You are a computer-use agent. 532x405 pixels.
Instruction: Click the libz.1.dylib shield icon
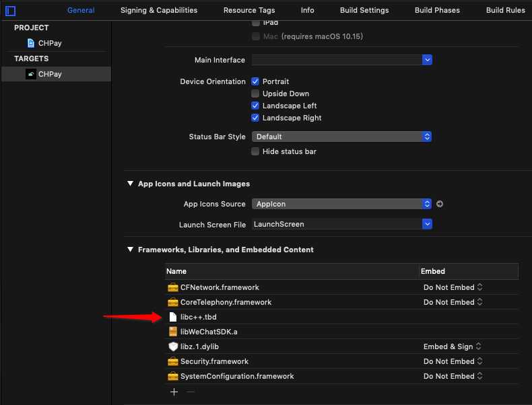click(x=172, y=346)
